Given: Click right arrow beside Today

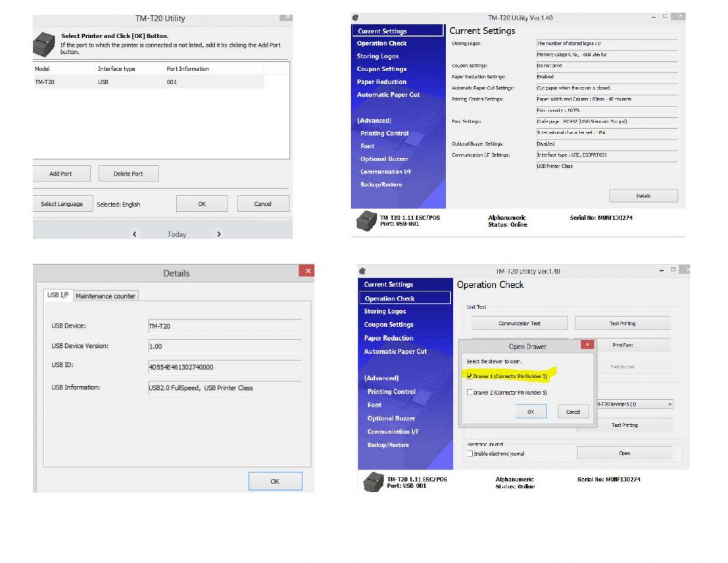Looking at the screenshot, I should point(219,234).
